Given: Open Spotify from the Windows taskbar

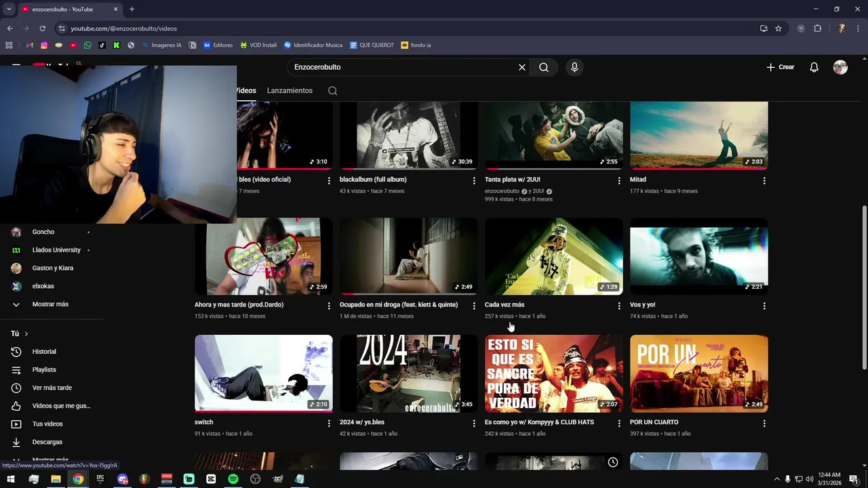Looking at the screenshot, I should click(x=233, y=479).
